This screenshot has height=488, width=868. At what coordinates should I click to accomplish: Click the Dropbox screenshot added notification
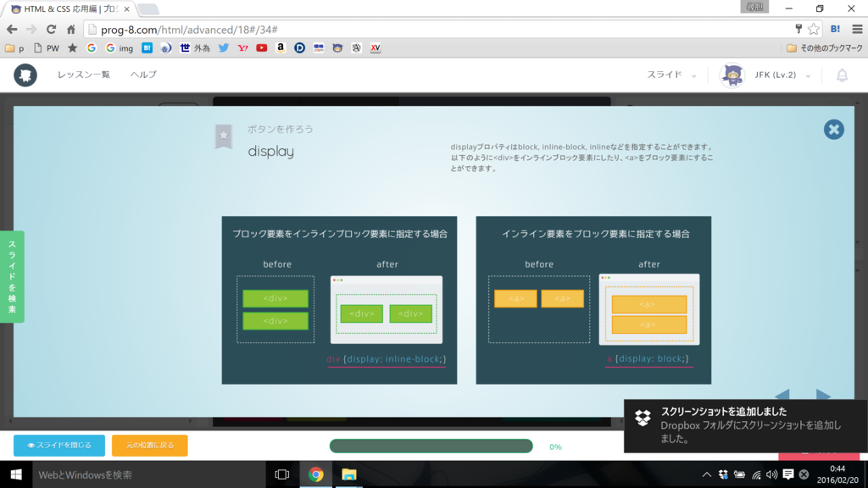point(745,425)
